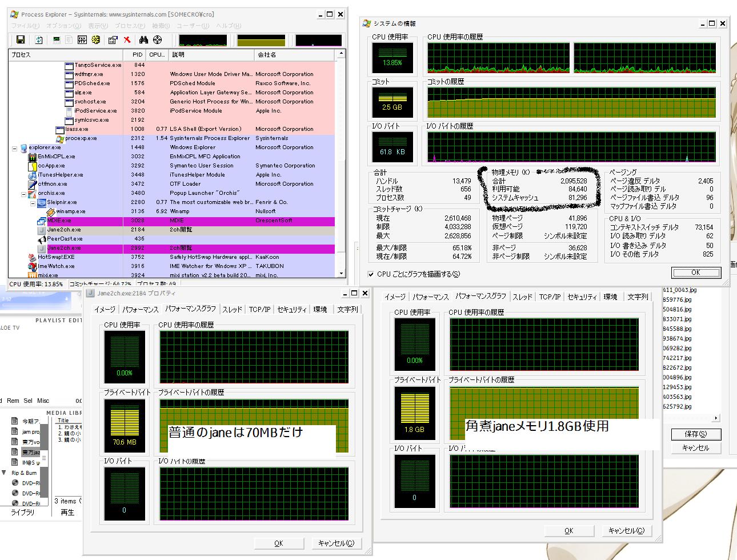
Task: Click the CPU history mini graph in toolbar
Action: click(203, 41)
